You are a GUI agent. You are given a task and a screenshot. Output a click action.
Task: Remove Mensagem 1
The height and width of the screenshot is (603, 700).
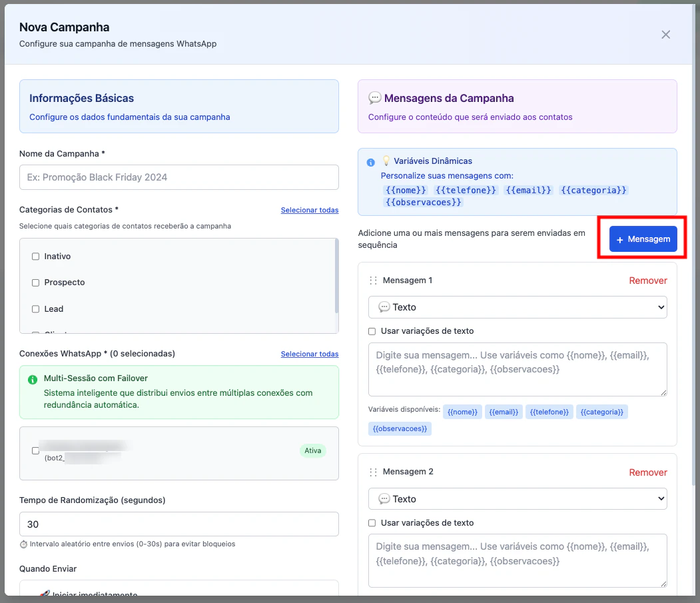648,281
